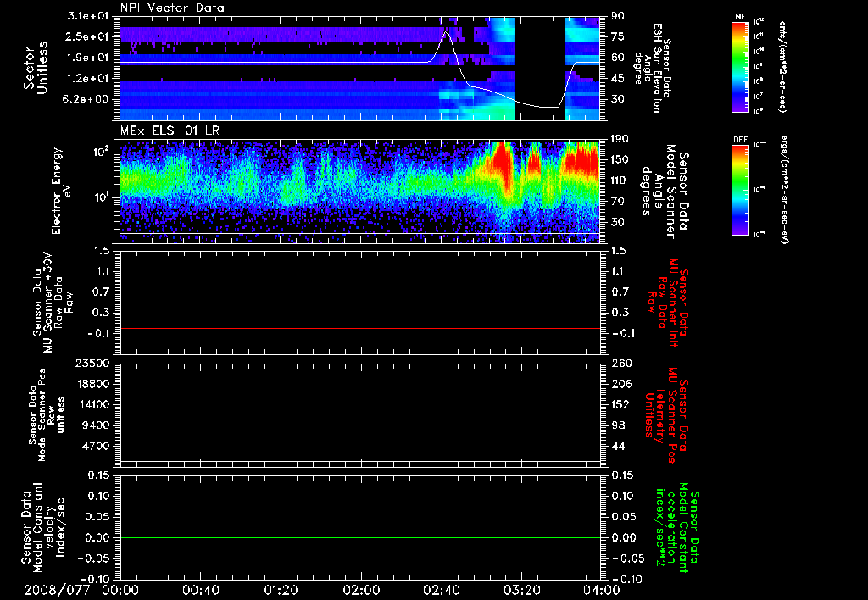Image resolution: width=868 pixels, height=600 pixels.
Task: Click the '18800' scanner position tick value
Action: coord(92,384)
